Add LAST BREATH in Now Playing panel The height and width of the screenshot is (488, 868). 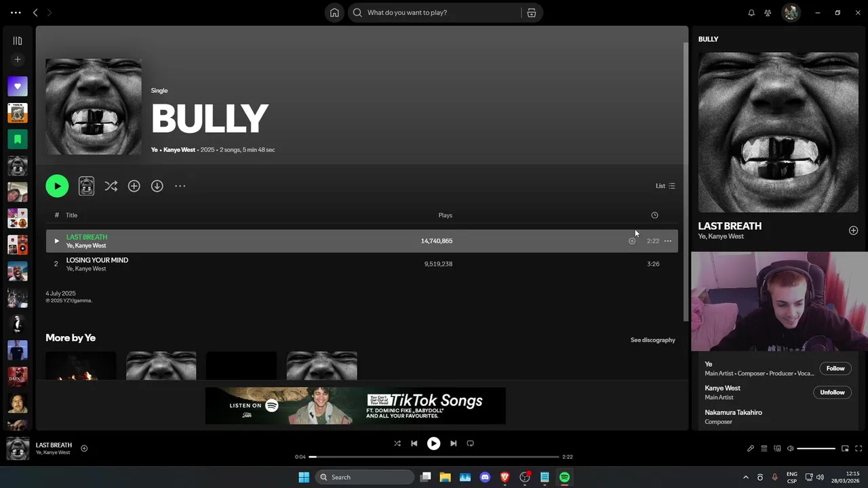pyautogui.click(x=853, y=230)
